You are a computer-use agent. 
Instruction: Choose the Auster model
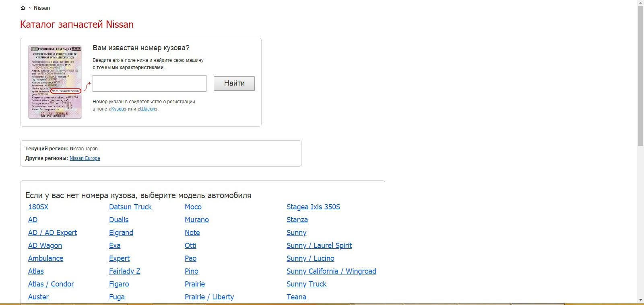[38, 297]
